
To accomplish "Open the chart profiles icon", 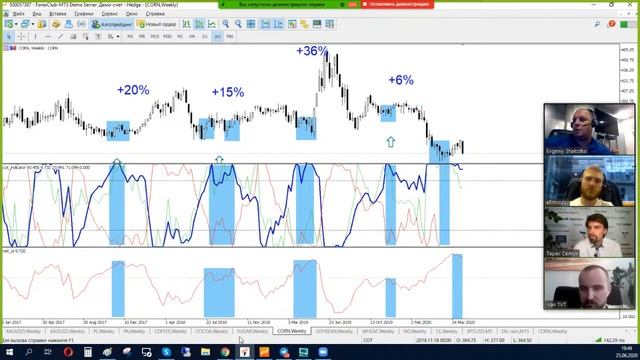I will pyautogui.click(x=25, y=24).
